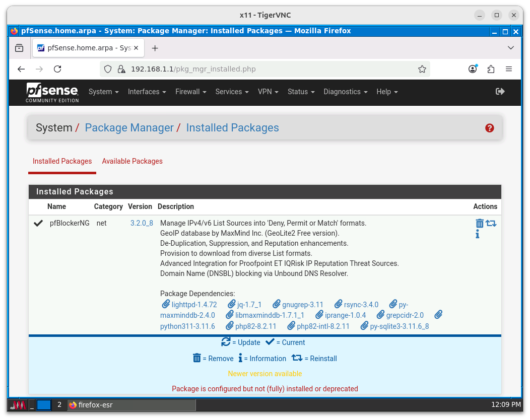Remove the pfBlockerNG package via trash icon
530x420 pixels.
pos(479,224)
